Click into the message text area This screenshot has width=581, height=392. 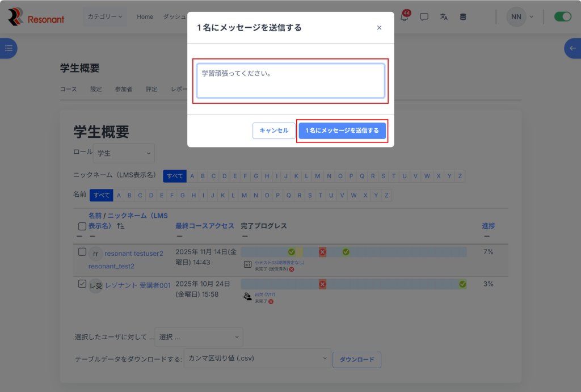pos(290,81)
